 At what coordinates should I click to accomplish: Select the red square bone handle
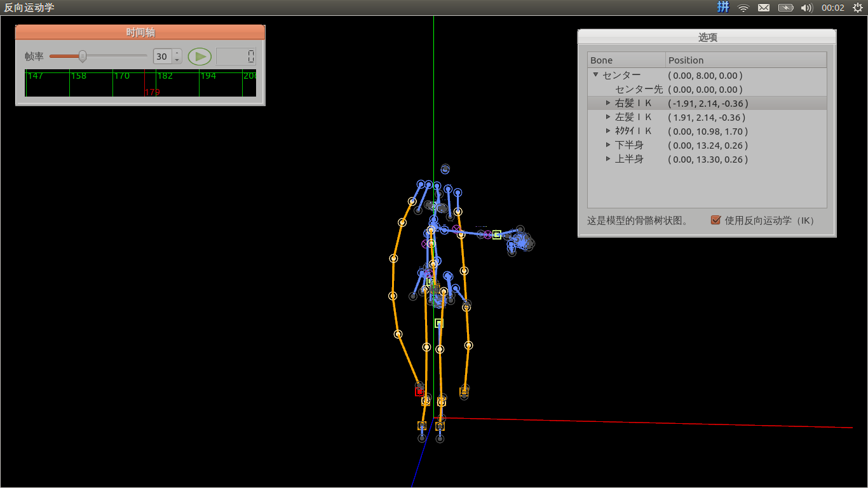(419, 392)
